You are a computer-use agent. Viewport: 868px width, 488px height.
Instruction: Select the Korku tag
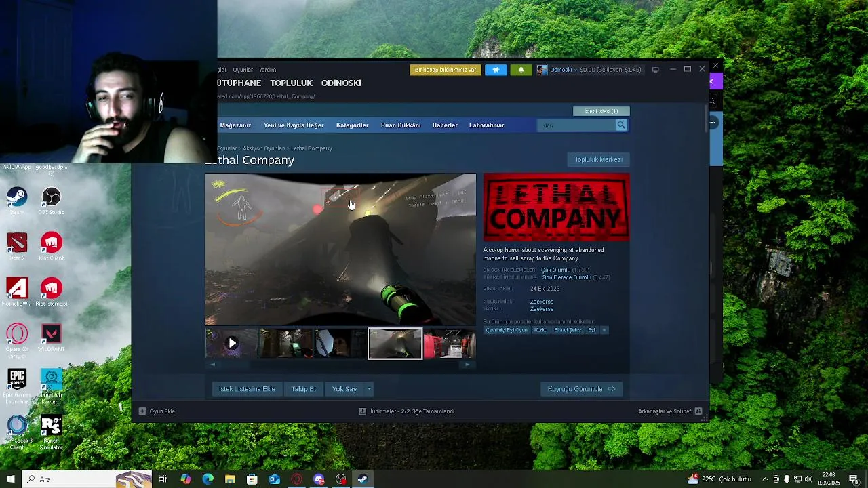(540, 330)
